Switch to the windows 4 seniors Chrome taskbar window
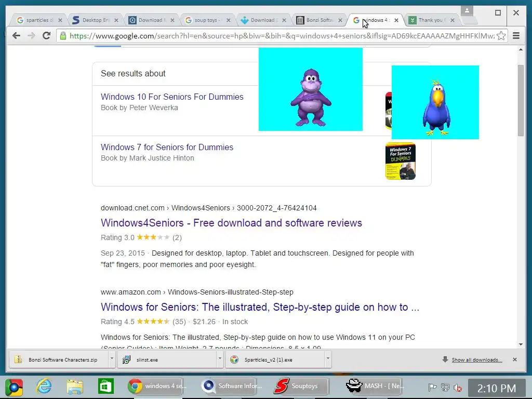The image size is (532, 399). pos(157,386)
